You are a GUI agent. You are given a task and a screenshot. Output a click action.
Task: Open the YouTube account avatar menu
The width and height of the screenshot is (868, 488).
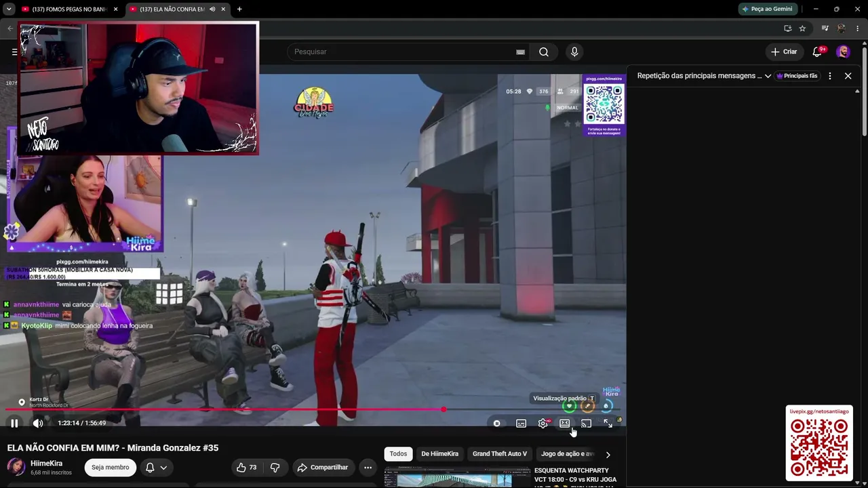pyautogui.click(x=844, y=52)
